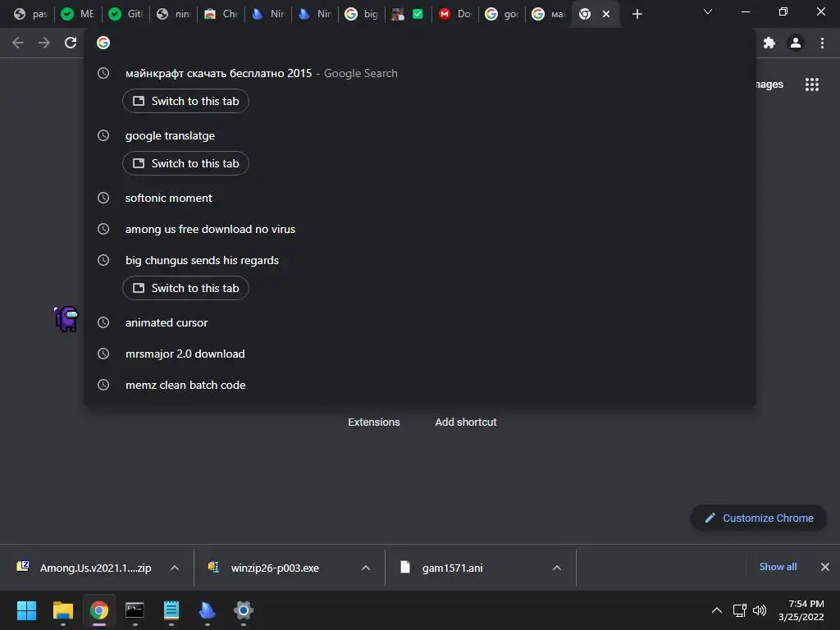This screenshot has width=840, height=630.
Task: Switch to the 'big' Google tab
Action: coord(362,14)
